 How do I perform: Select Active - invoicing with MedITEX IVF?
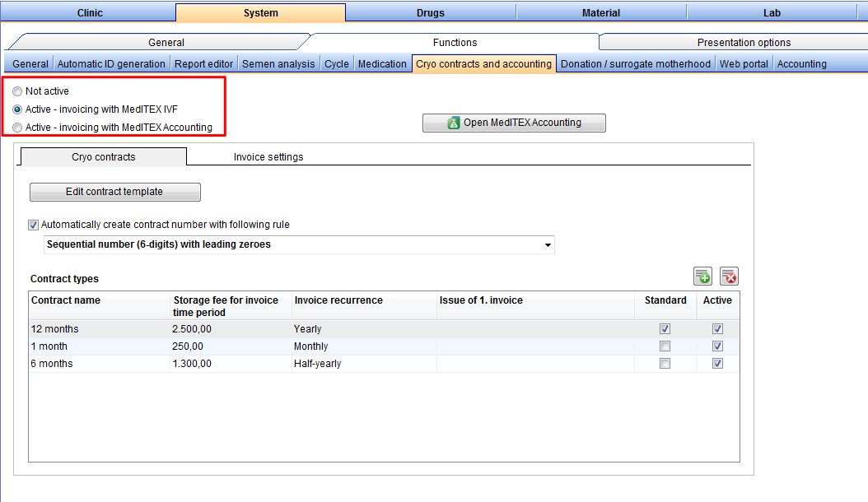17,109
